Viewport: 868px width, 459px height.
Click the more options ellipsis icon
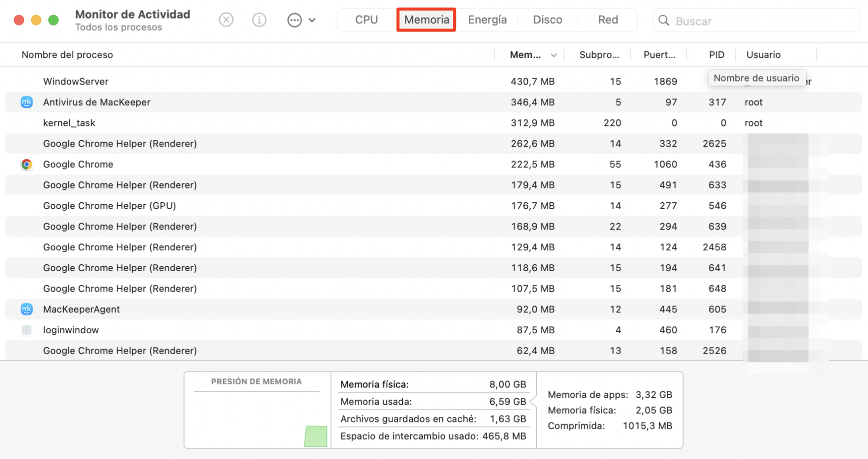tap(294, 20)
